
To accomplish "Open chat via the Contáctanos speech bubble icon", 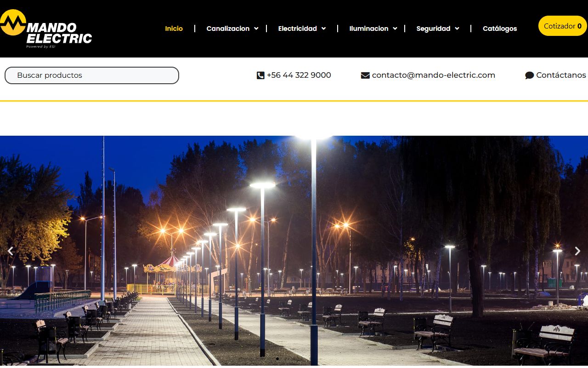I will tap(529, 75).
